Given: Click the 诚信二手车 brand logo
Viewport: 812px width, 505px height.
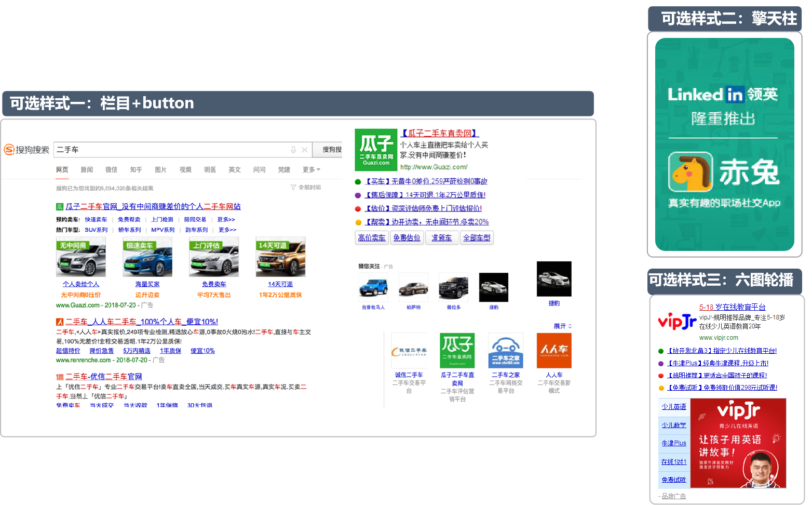Looking at the screenshot, I should click(x=409, y=350).
